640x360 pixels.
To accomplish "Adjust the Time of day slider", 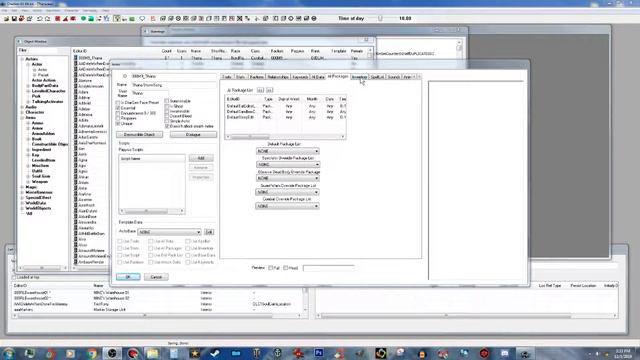I will 380,18.
